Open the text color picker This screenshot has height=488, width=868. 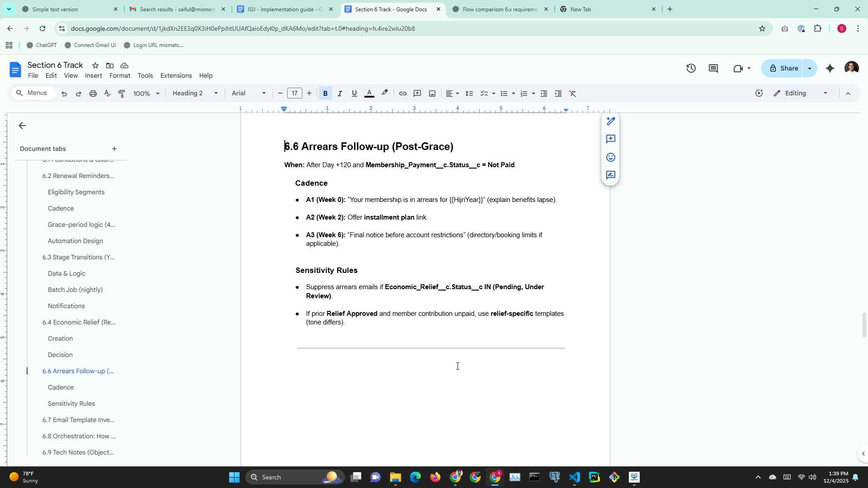click(369, 94)
